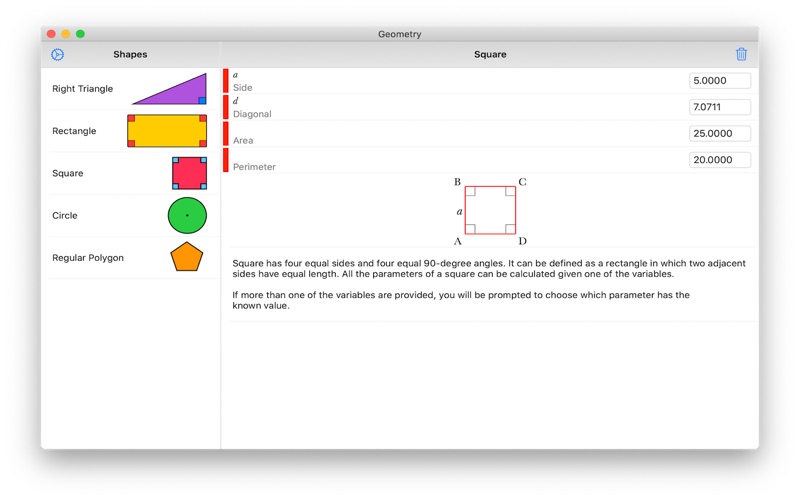800x500 pixels.
Task: Click the red marker beside Perimeter
Action: pos(226,160)
